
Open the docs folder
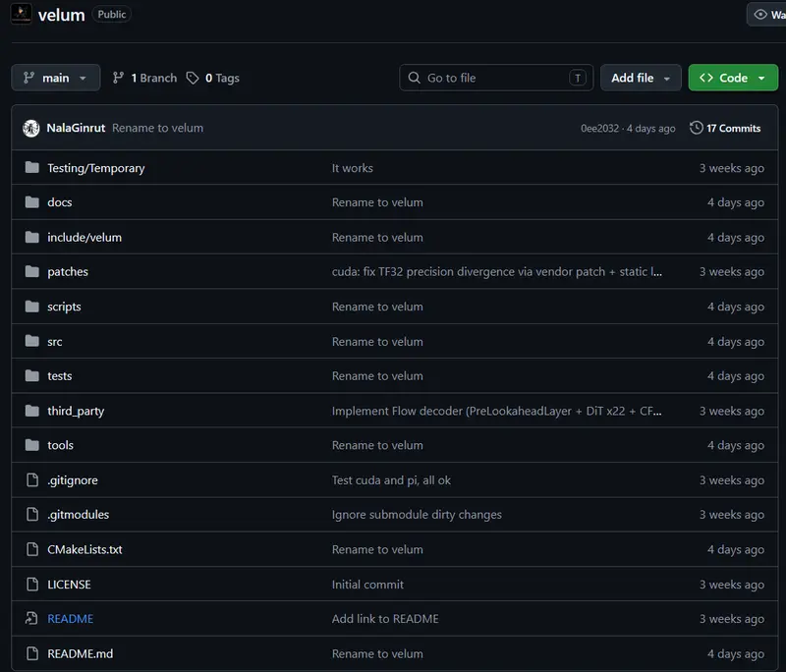click(60, 202)
